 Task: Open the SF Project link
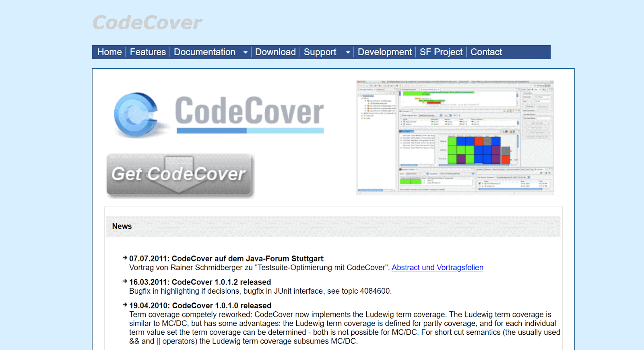tap(441, 52)
